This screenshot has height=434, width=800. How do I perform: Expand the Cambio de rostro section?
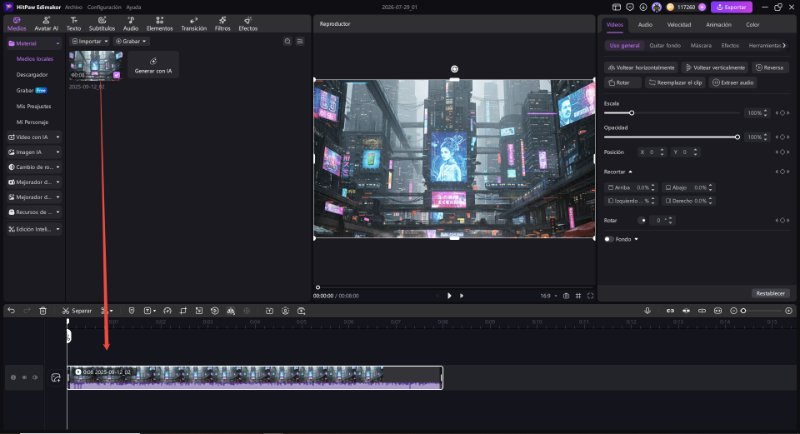point(34,167)
